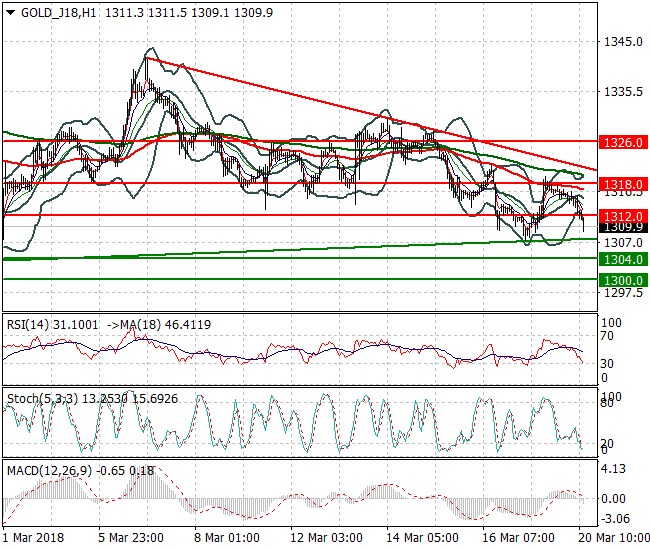
Task: Click the 1304.0 green support level label
Action: 623,259
